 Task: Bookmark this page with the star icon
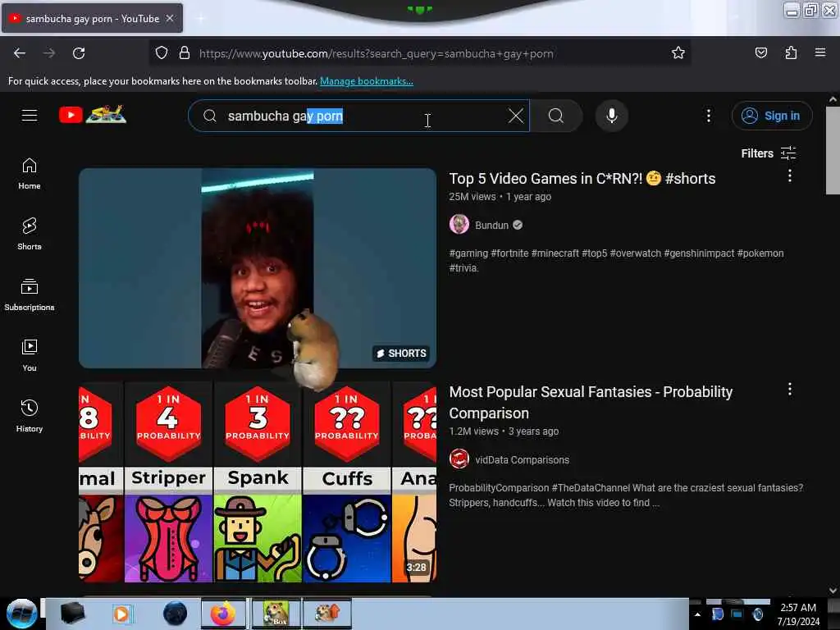[678, 53]
